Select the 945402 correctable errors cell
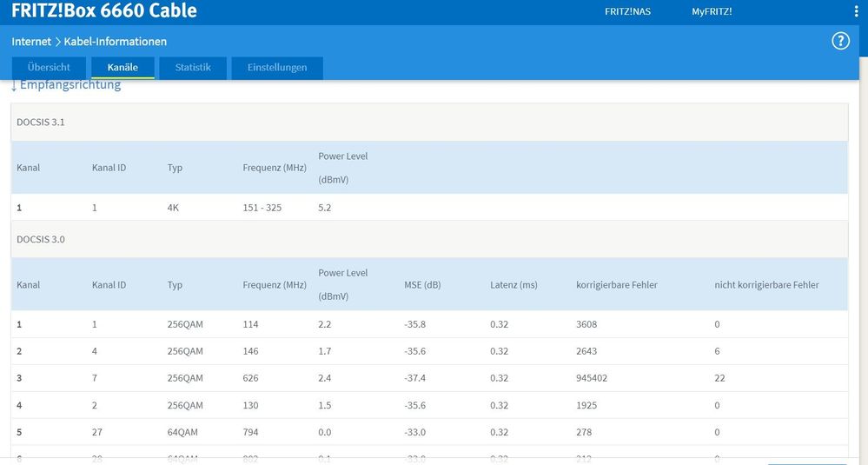This screenshot has width=868, height=465. point(593,378)
